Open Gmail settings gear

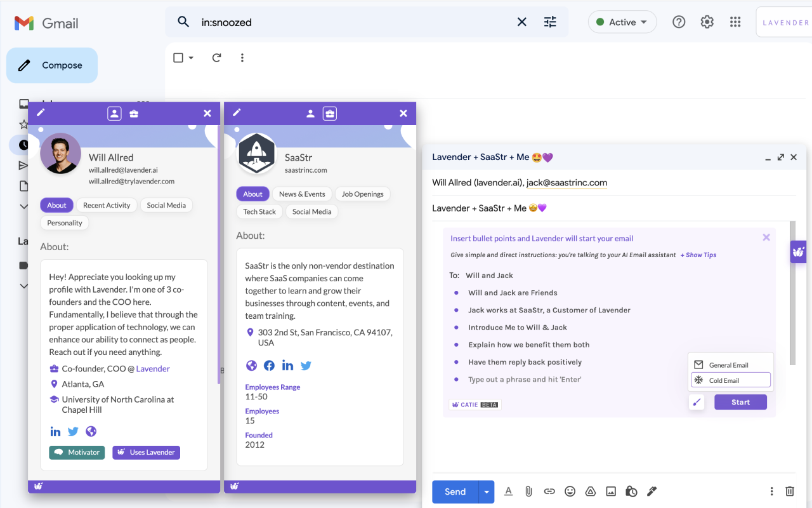pos(707,22)
